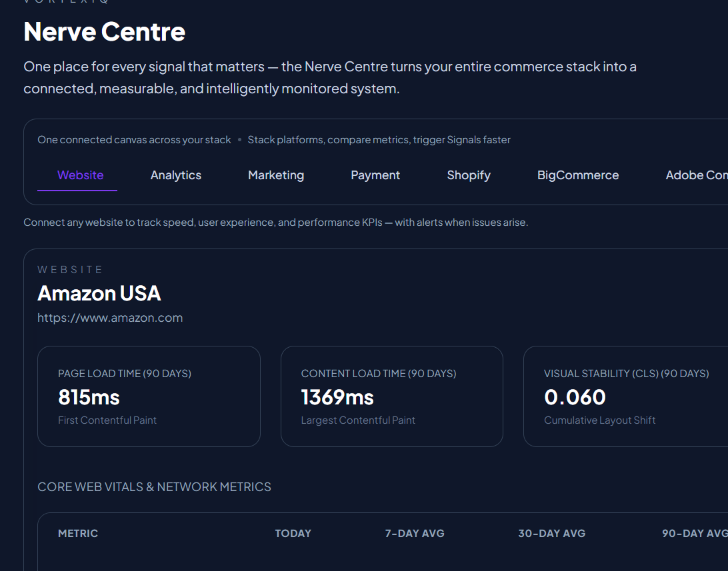Click the 90-DAY AVG column header
The width and height of the screenshot is (728, 571).
pos(695,534)
